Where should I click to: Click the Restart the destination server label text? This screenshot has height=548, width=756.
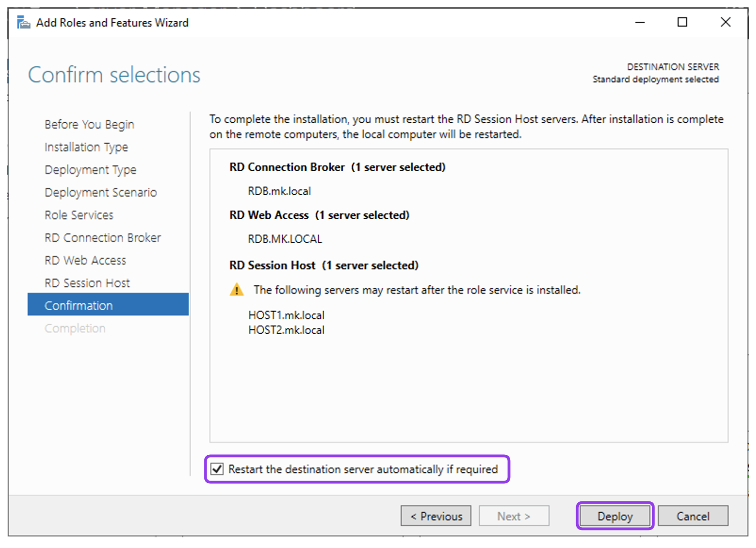[363, 469]
